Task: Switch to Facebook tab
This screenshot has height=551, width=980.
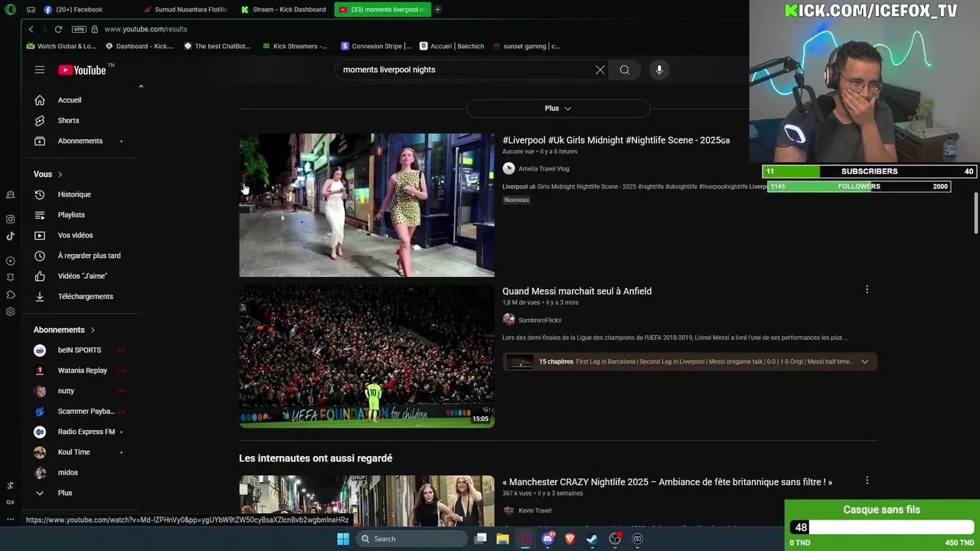Action: coord(79,9)
